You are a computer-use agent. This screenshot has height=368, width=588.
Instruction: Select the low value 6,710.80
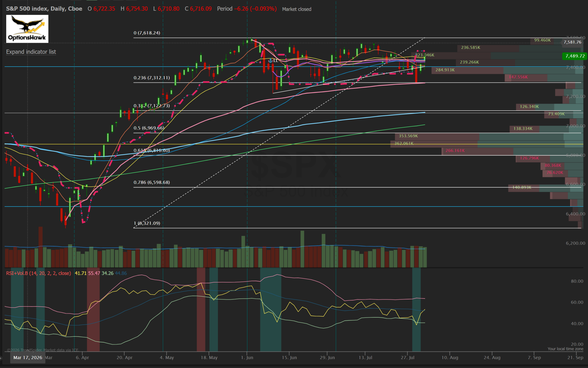(169, 9)
